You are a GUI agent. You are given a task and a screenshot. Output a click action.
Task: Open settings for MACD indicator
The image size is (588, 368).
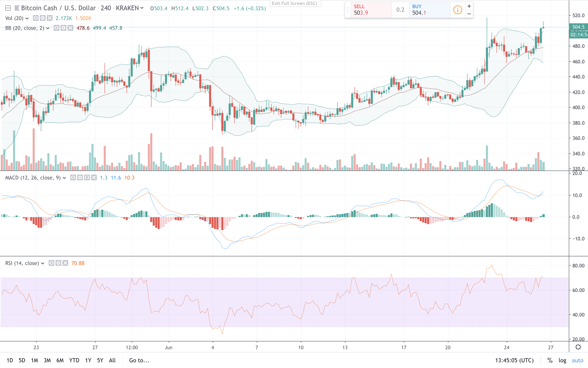[x=80, y=178]
